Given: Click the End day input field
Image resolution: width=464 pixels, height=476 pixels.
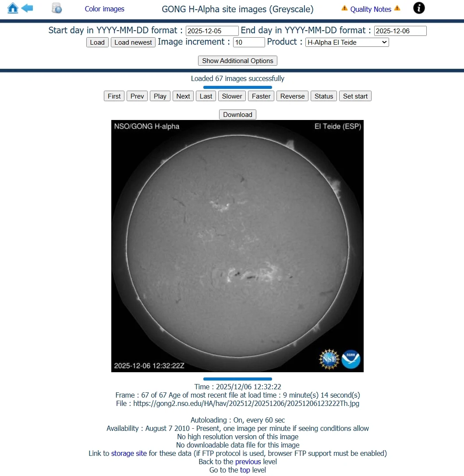Looking at the screenshot, I should point(400,31).
